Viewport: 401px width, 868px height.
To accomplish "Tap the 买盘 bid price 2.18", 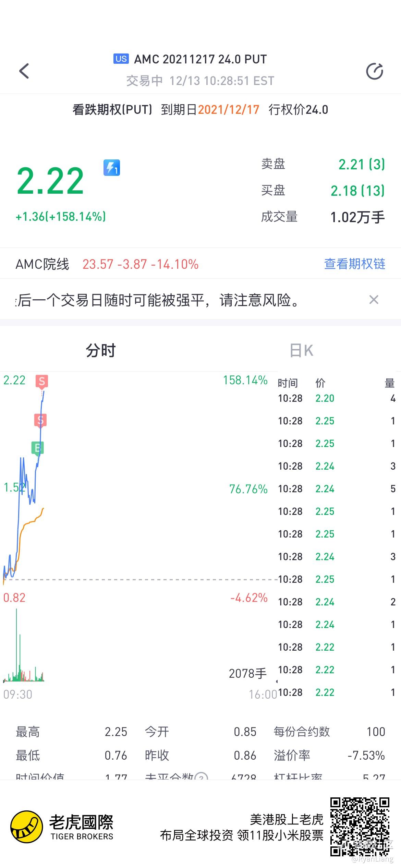I will point(357,191).
